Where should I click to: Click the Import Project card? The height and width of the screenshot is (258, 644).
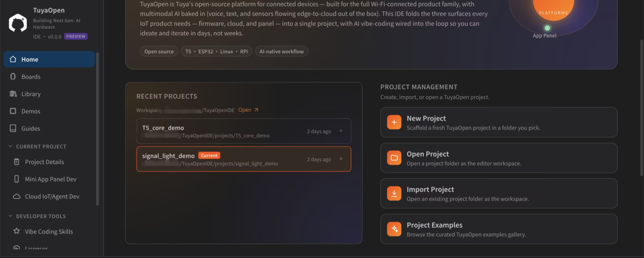pyautogui.click(x=499, y=193)
